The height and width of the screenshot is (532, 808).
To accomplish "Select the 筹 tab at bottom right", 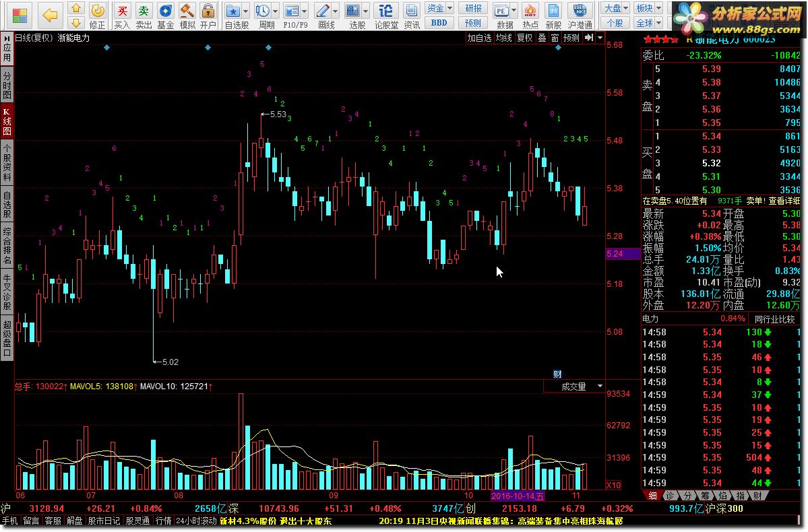I will (704, 496).
